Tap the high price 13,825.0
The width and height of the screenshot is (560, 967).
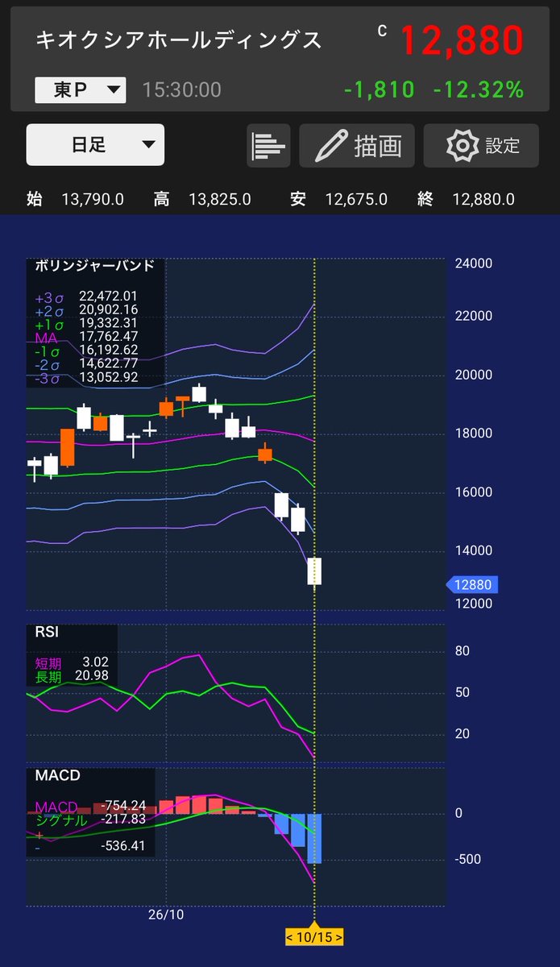coord(220,199)
